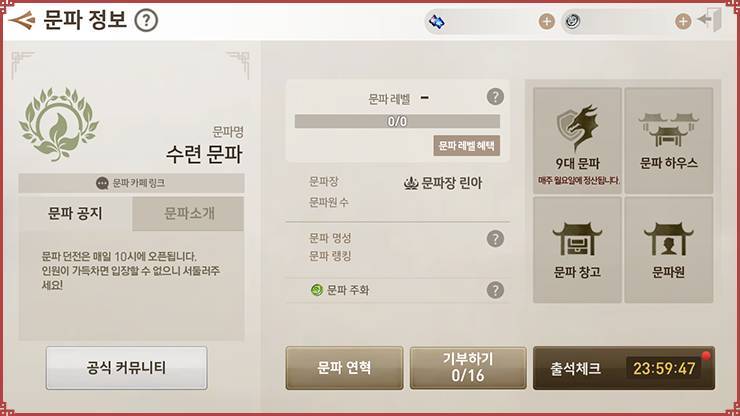Open the 문파 카페 링크
This screenshot has height=416, width=740.
[131, 183]
